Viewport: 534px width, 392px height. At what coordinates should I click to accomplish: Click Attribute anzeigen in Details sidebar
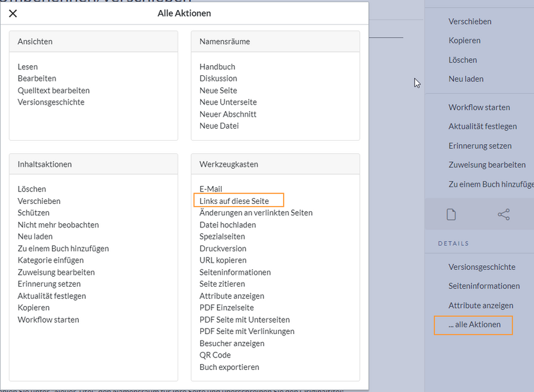481,305
